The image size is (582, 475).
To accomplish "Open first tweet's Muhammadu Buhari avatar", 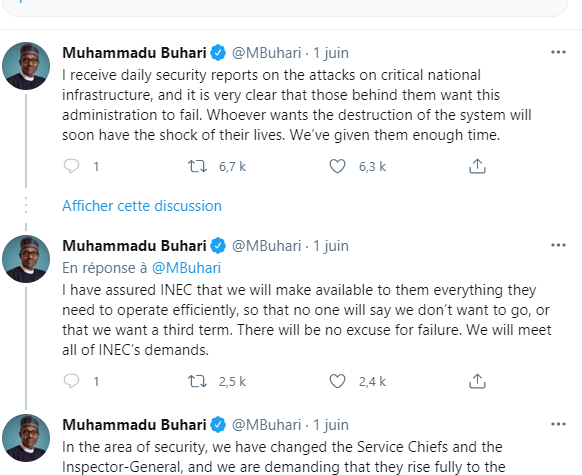I will point(26,66).
